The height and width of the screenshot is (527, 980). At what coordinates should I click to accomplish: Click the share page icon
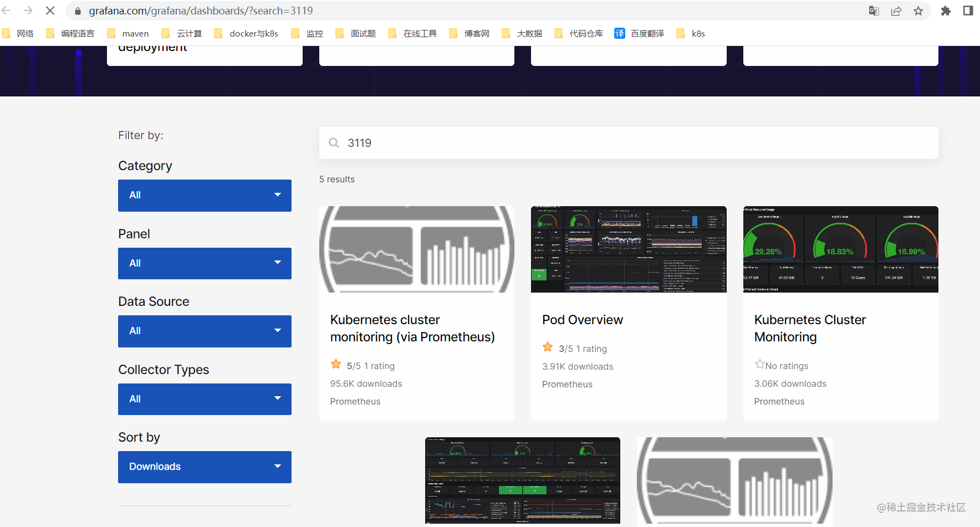[x=896, y=11]
